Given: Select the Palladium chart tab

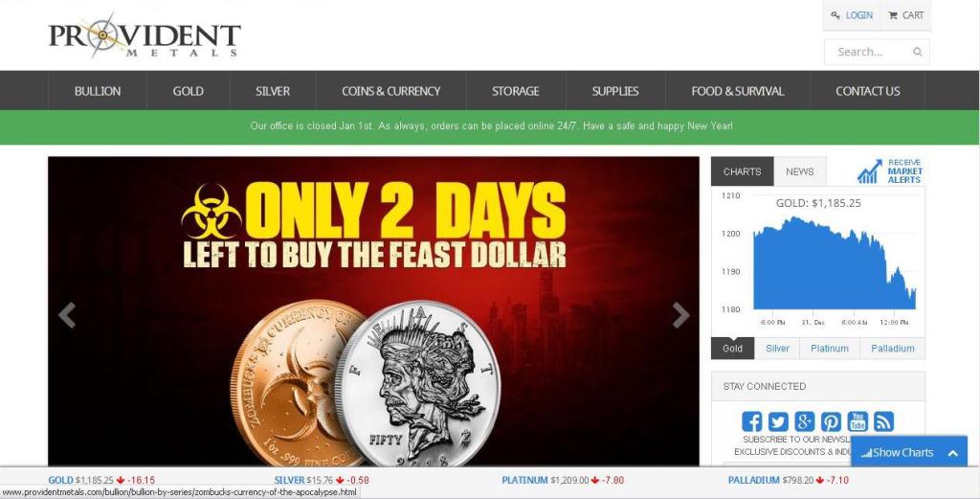Looking at the screenshot, I should (x=892, y=349).
